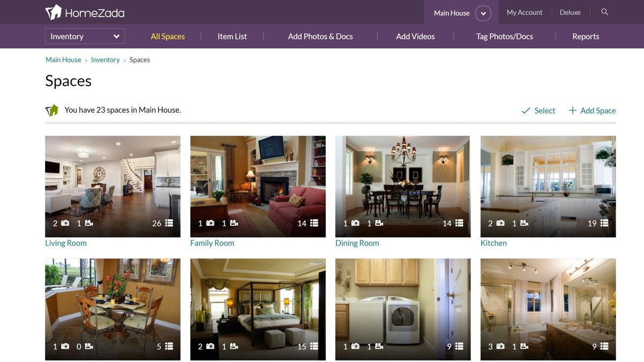Open the Kitchen name link
Screen dimensions: 644x362
[494, 243]
